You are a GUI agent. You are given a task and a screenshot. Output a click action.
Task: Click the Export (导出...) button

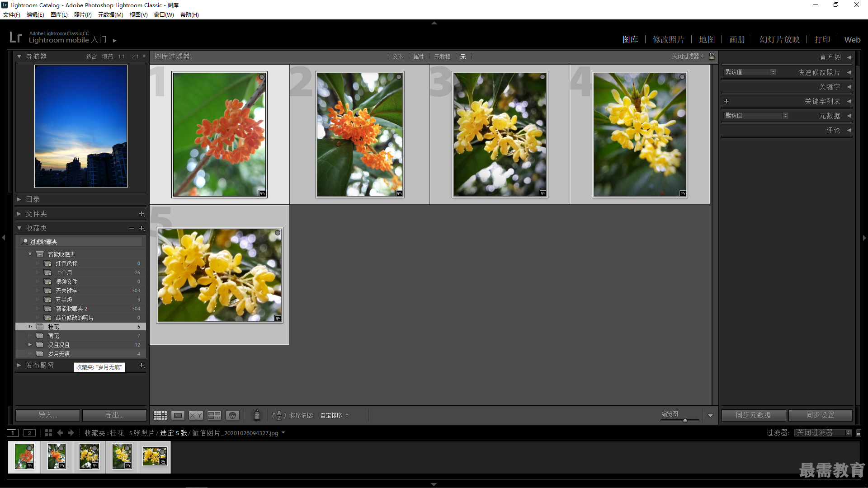point(114,415)
